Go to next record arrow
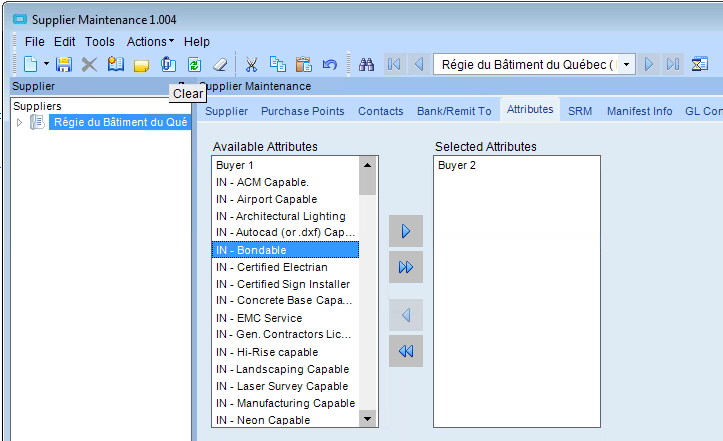Screen dimensions: 723x441 648,64
